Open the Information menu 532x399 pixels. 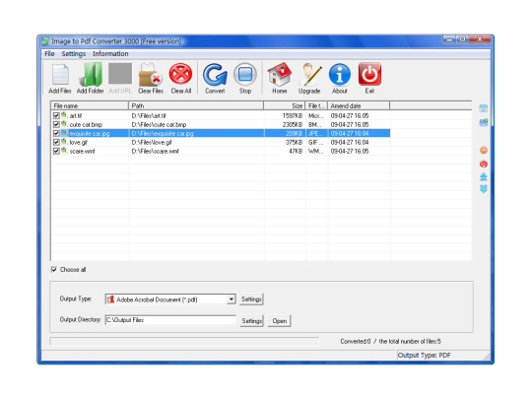point(110,53)
